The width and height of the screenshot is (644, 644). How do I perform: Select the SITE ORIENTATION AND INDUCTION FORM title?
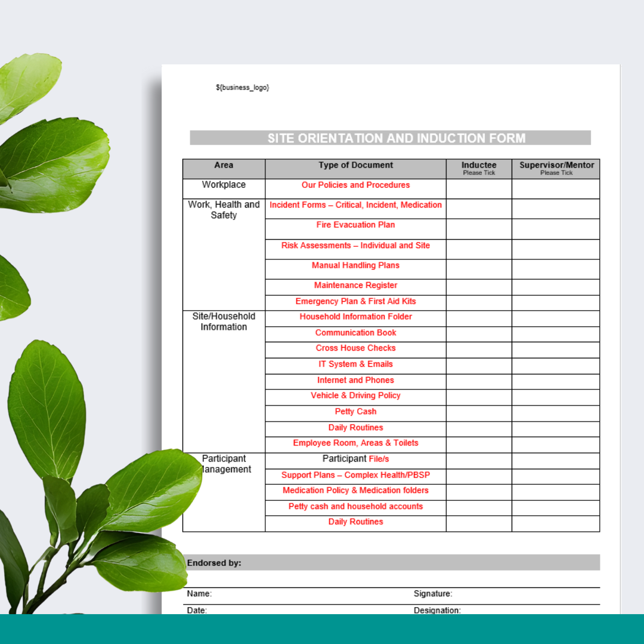pyautogui.click(x=397, y=138)
